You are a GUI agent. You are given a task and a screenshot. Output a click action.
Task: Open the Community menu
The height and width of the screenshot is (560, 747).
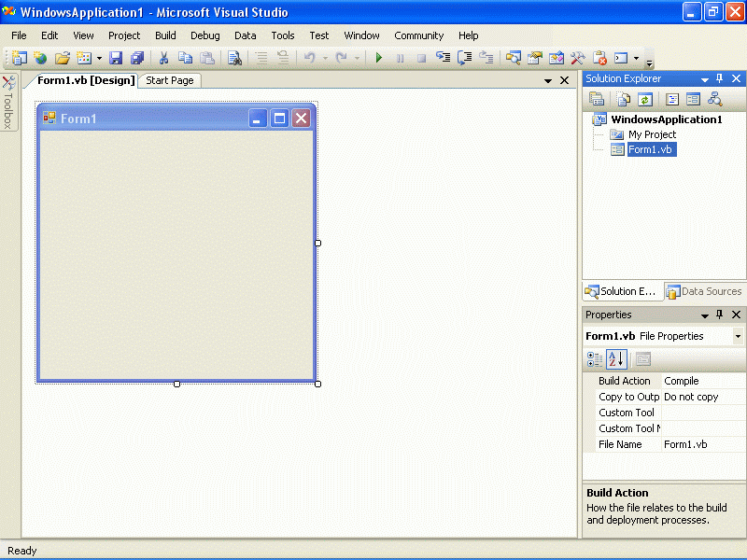pyautogui.click(x=418, y=35)
